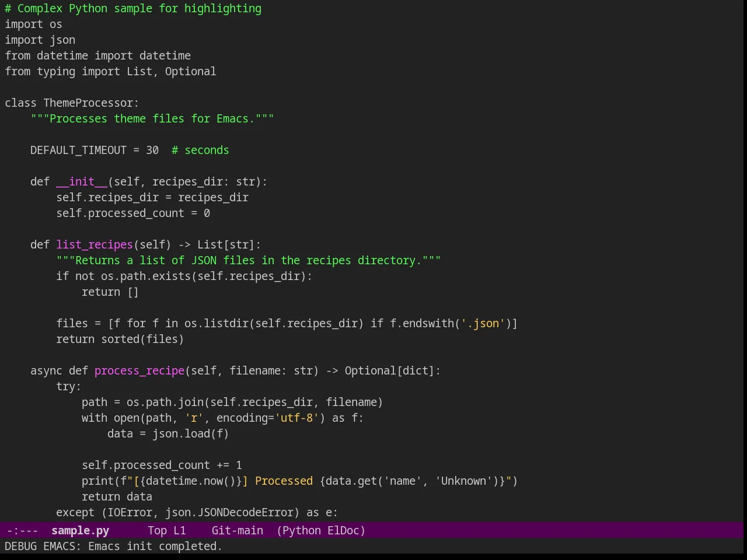Click the '# seconds' comment
The image size is (747, 560).
(x=200, y=150)
